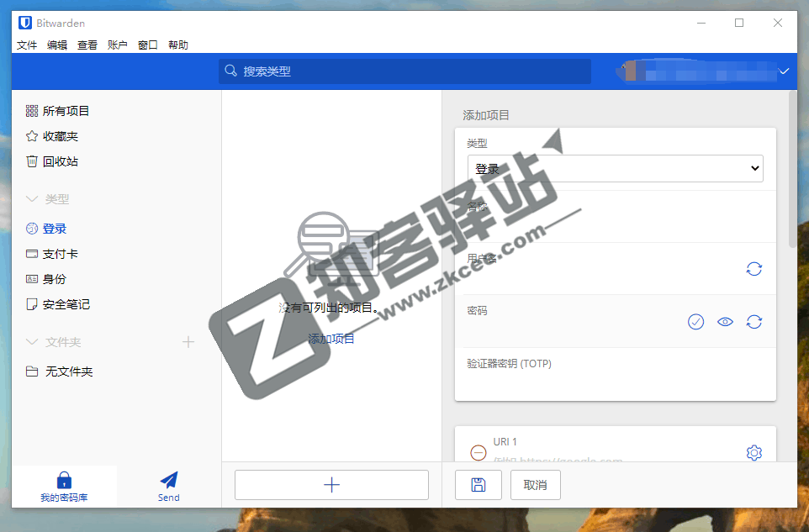Add a new folder with the plus icon
Screen dimensions: 809x532
(x=188, y=342)
